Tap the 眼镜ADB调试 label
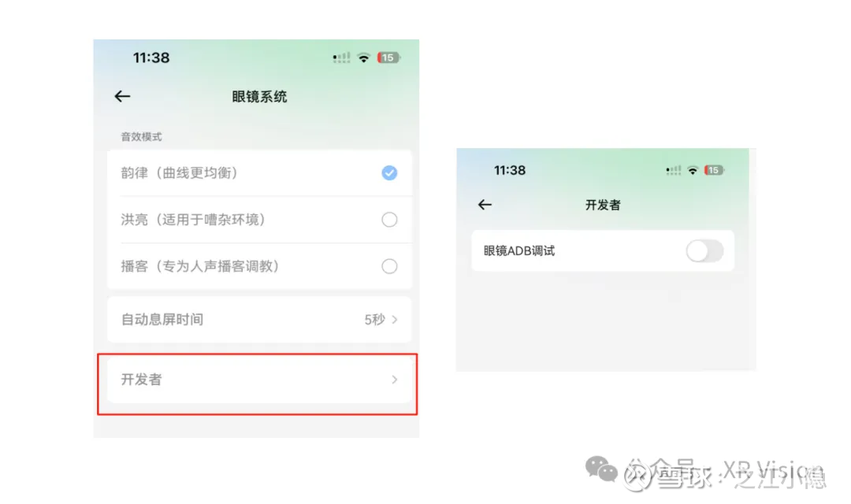Screen dimensions: 851x504 518,251
